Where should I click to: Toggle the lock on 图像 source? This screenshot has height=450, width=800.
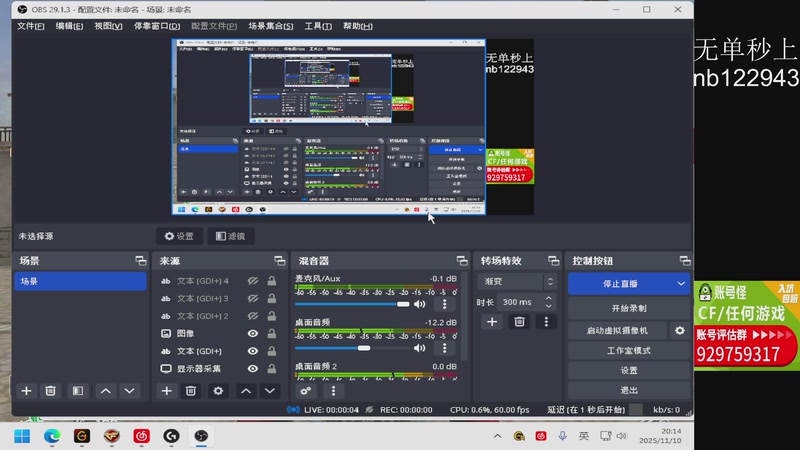[272, 333]
